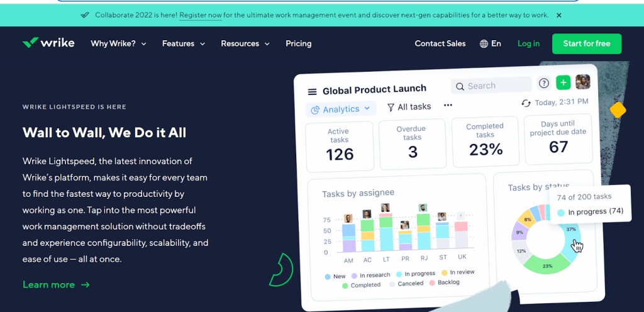The width and height of the screenshot is (644, 312).
Task: Click the ST assignee bar
Action: 442,236
